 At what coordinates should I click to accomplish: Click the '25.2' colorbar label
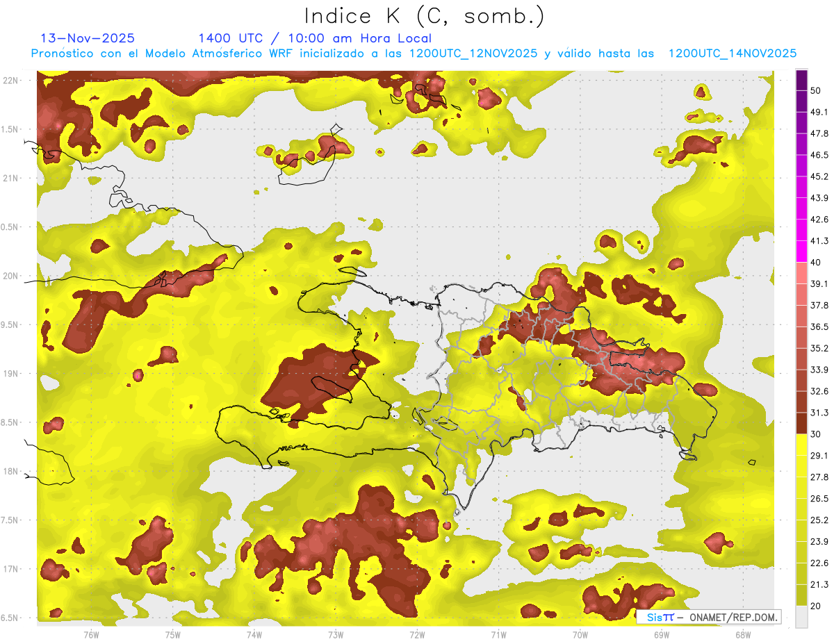pos(819,520)
